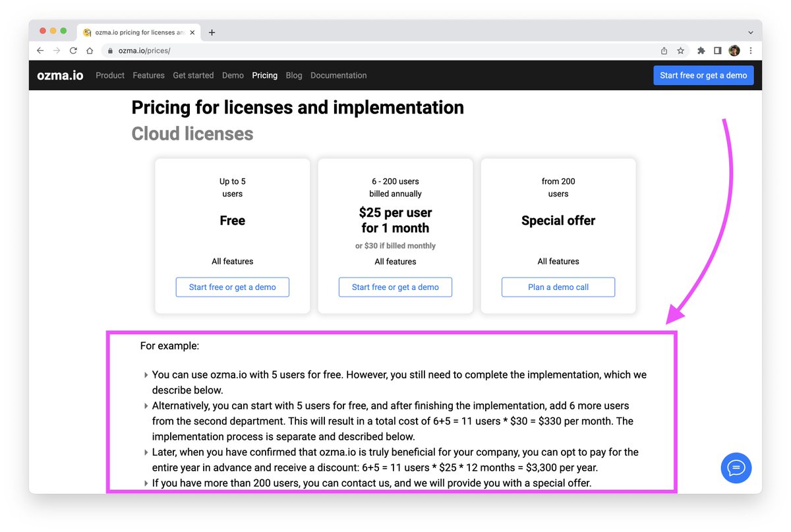
Task: Click the blue Start free or get a demo header button
Action: click(703, 75)
